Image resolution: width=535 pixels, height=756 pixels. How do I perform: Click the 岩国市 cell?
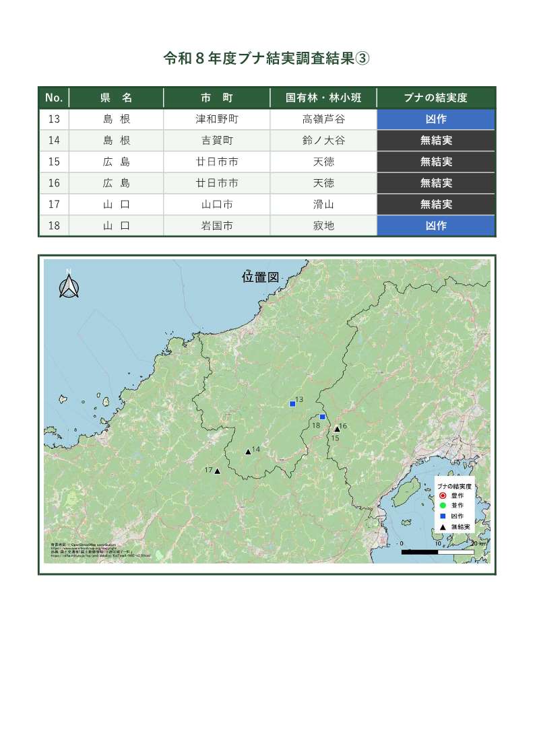[x=217, y=225]
